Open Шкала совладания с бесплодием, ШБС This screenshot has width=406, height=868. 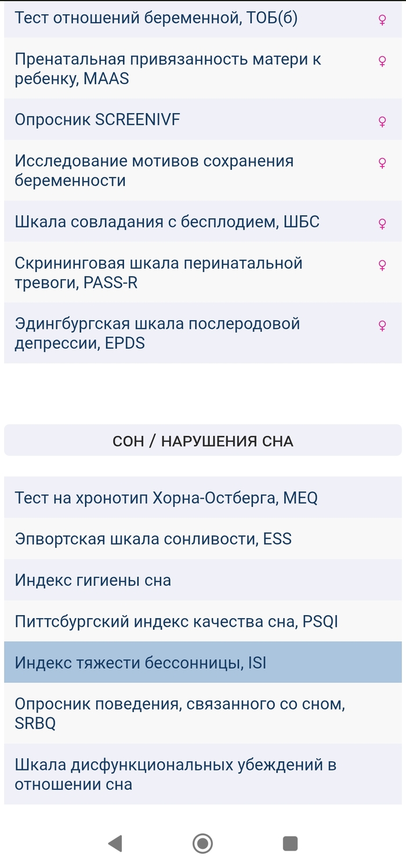(167, 221)
